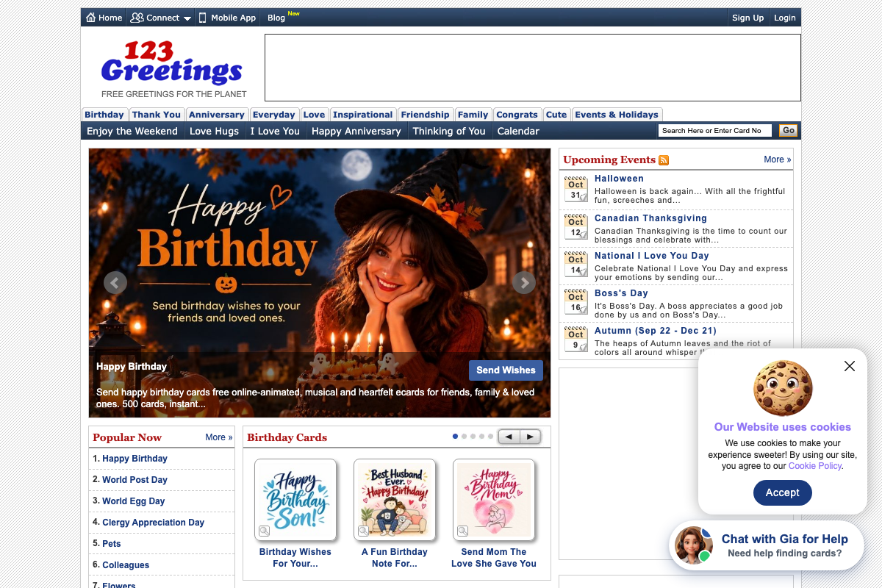Click the National I Love You Day calendar icon
882x588 pixels.
pos(576,265)
